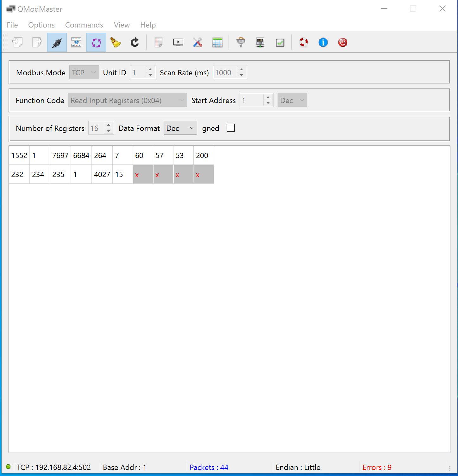Increase Unit ID with the up stepper
Image resolution: width=458 pixels, height=476 pixels.
coord(151,69)
